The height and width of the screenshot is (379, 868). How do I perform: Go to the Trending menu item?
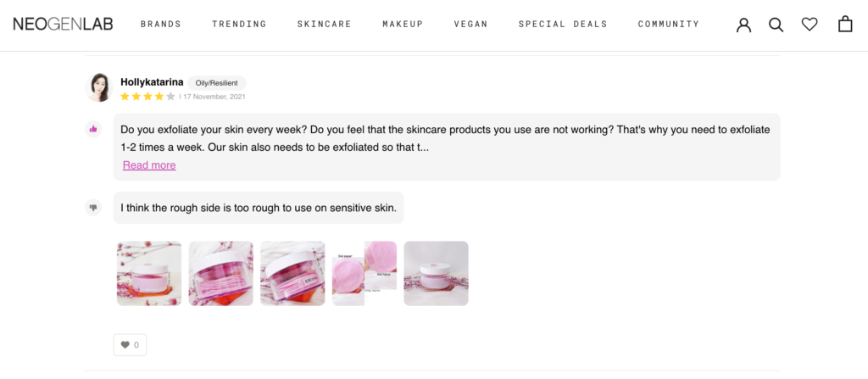(x=239, y=25)
